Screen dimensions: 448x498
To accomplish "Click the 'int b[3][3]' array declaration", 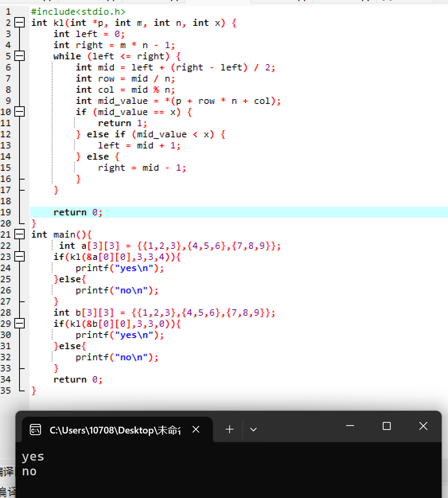I will (164, 312).
